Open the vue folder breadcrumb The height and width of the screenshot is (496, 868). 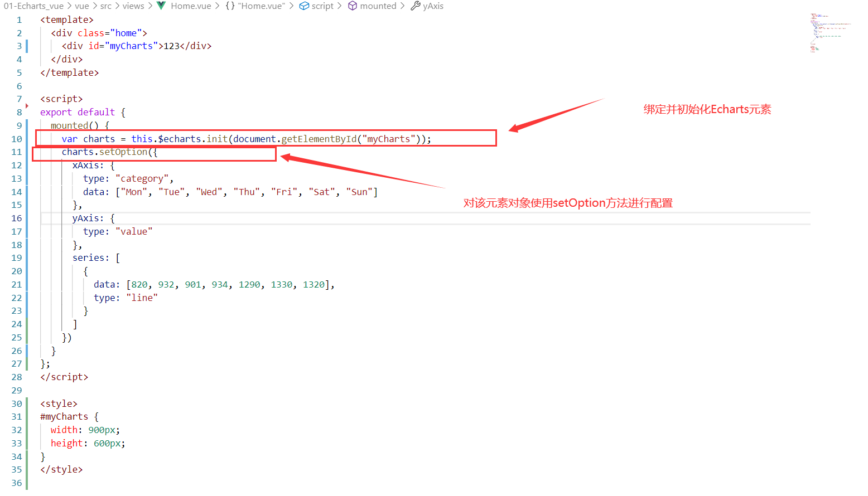(x=82, y=6)
